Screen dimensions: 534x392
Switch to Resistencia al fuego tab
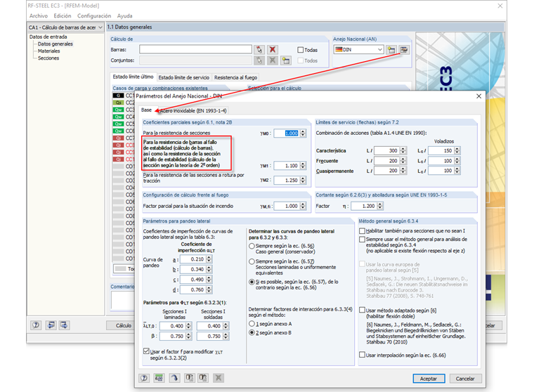(235, 78)
